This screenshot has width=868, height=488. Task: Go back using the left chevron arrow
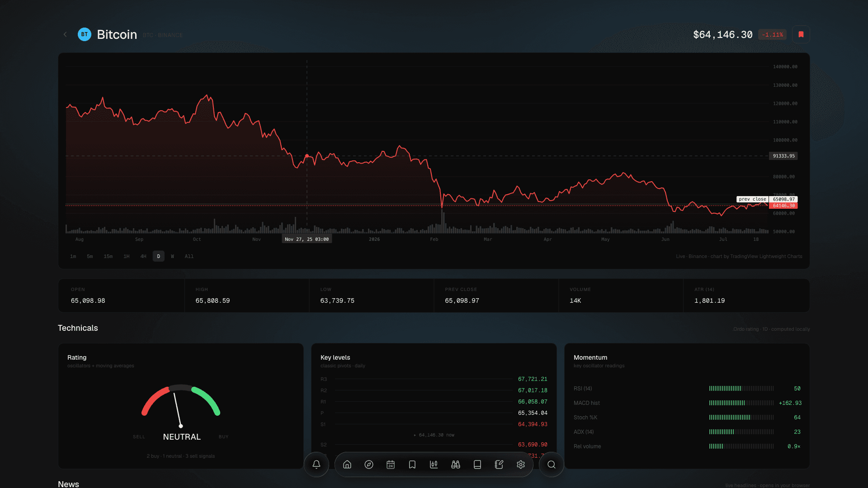[65, 34]
